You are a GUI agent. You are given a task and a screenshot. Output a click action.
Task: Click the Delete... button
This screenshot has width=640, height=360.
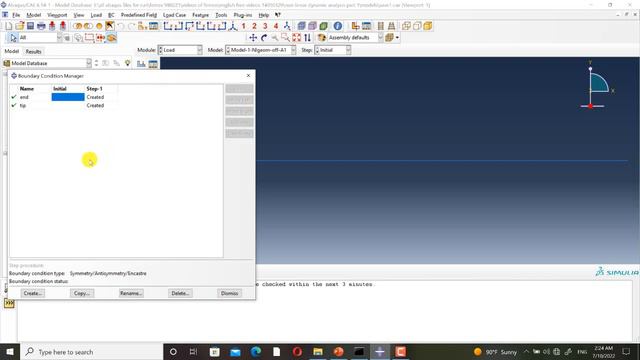(180, 293)
